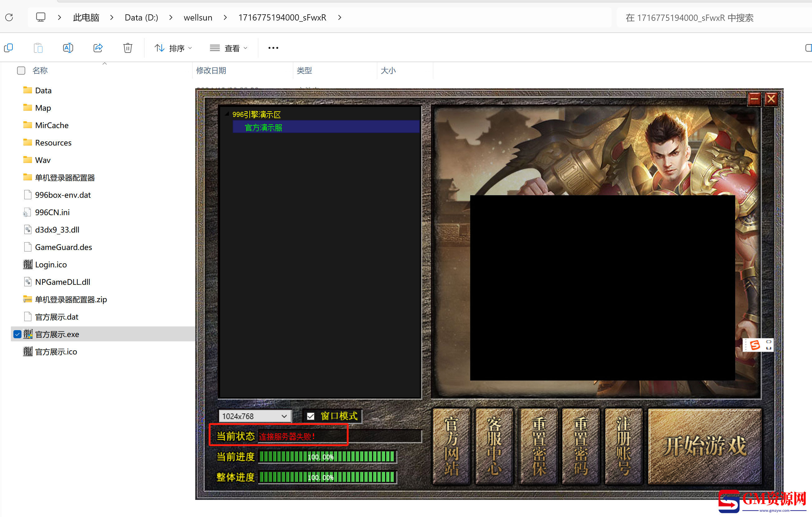Expand the chevron after wellsun
The height and width of the screenshot is (517, 812).
pos(225,17)
